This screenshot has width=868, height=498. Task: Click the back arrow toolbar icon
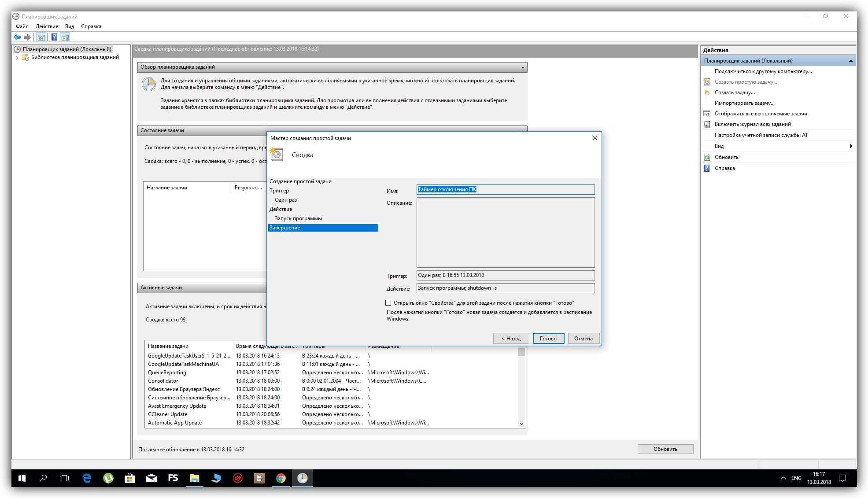(17, 37)
